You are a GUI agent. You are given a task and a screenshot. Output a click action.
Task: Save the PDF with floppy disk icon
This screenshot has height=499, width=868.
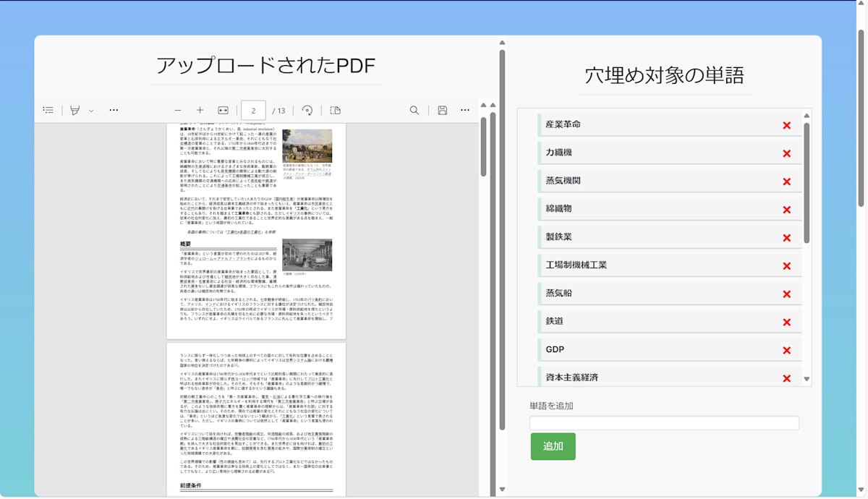click(x=443, y=110)
